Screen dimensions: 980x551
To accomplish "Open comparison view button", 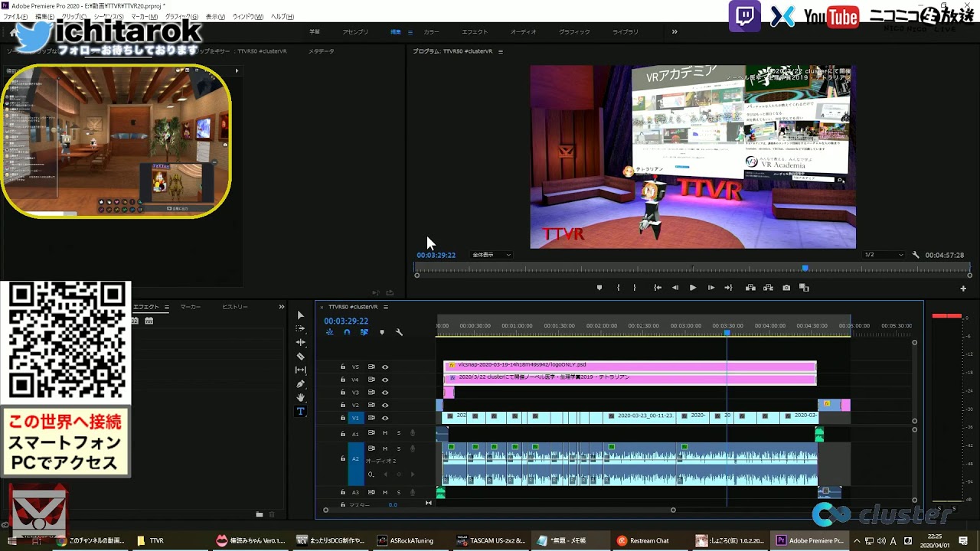I will pos(804,288).
